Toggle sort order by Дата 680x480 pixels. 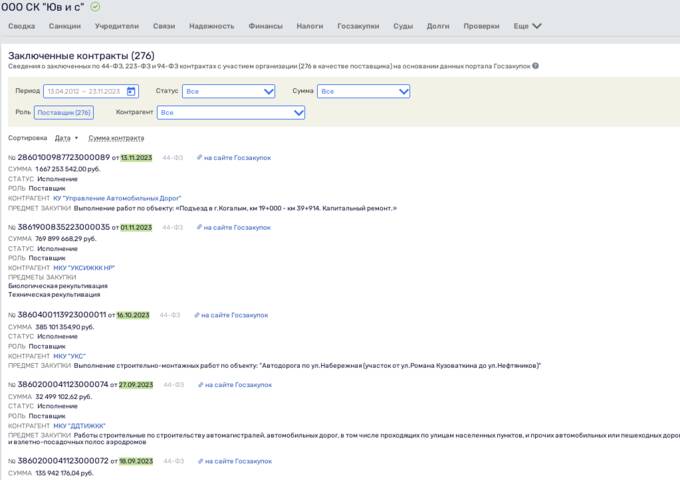[66, 138]
